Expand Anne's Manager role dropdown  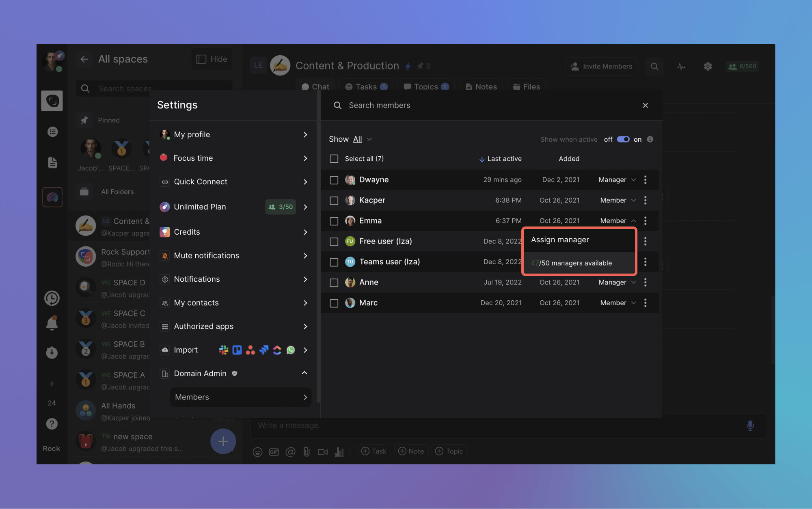tap(617, 283)
